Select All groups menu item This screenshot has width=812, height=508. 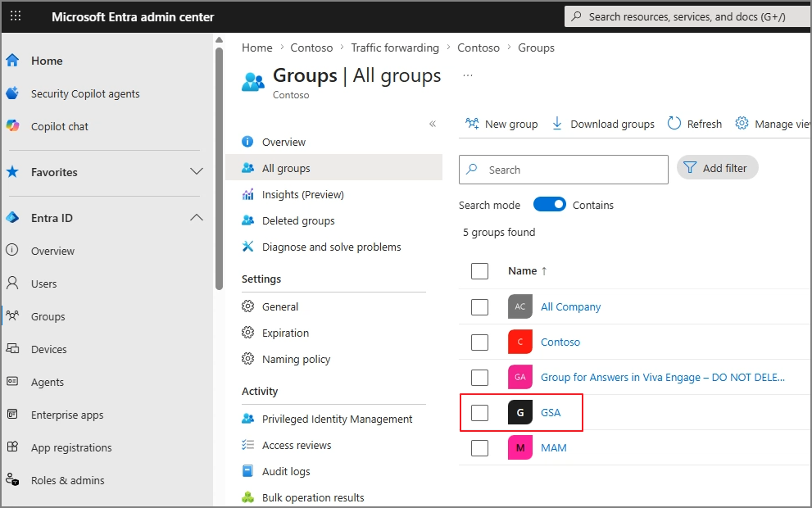click(x=334, y=168)
